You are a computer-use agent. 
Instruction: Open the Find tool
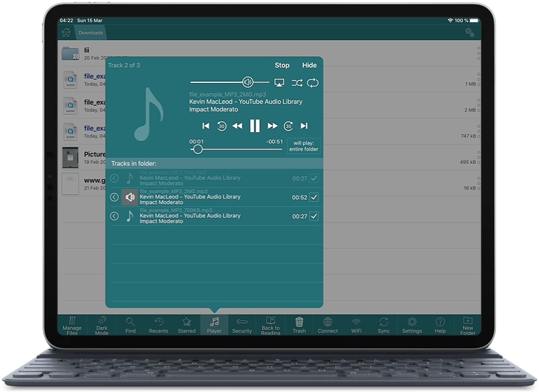point(131,325)
